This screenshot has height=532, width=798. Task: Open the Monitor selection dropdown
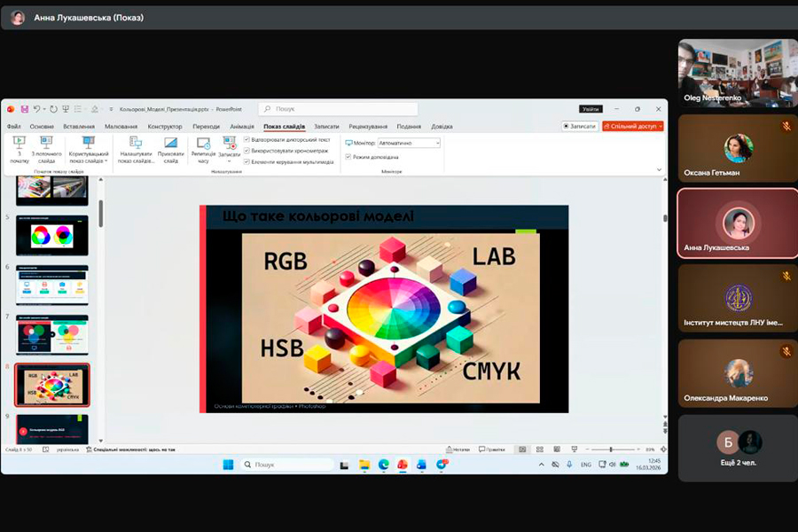(409, 143)
